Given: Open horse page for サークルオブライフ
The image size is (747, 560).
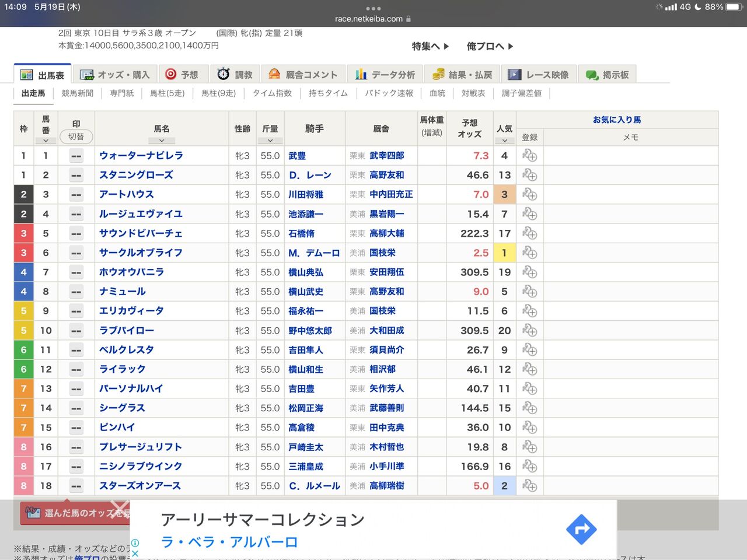Looking at the screenshot, I should tap(141, 253).
